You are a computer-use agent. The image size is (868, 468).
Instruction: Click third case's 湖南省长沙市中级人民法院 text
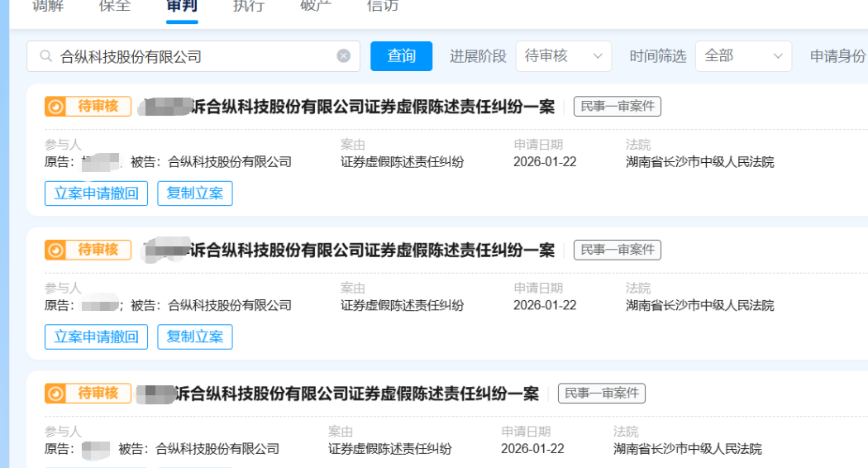[688, 449]
